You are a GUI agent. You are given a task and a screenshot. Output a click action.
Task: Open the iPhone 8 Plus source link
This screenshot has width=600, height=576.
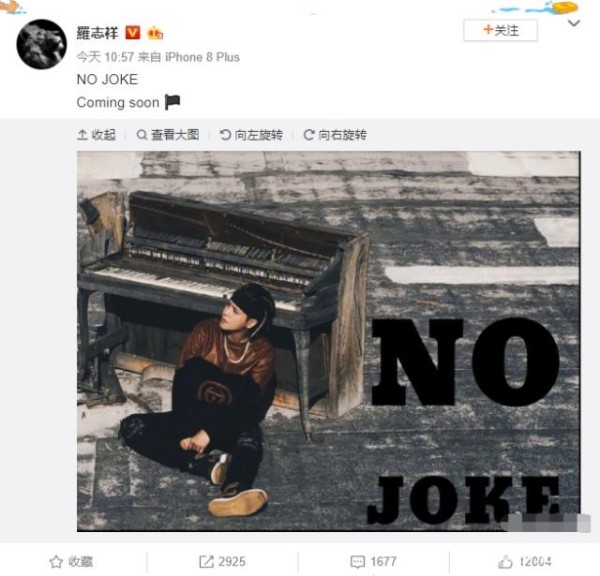(x=202, y=57)
